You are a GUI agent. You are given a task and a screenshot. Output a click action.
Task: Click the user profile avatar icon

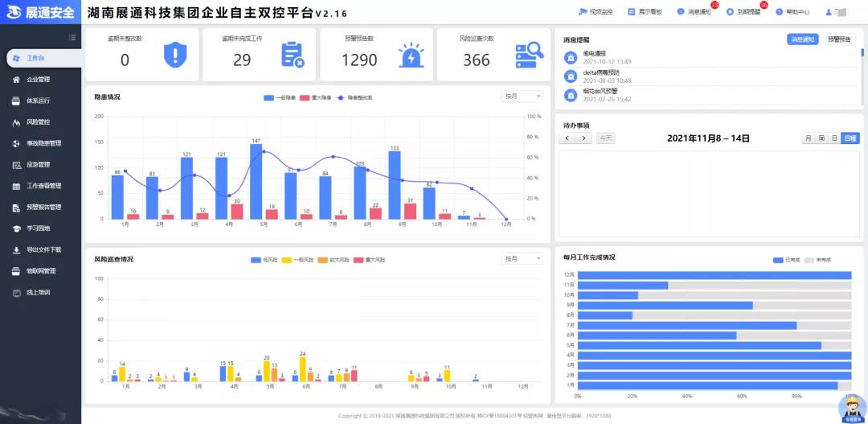pyautogui.click(x=829, y=12)
